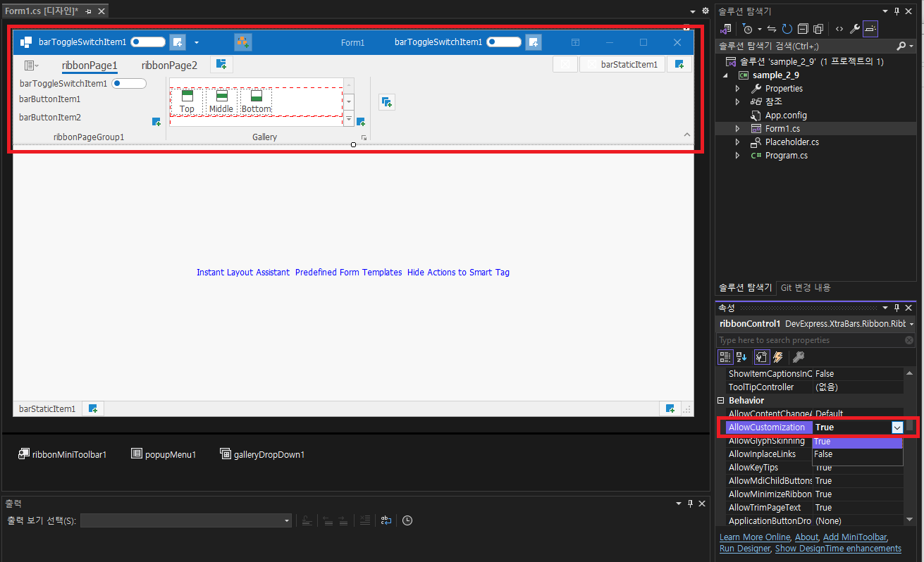The height and width of the screenshot is (562, 924).
Task: Click the Add MiniToolbar link
Action: pos(855,537)
